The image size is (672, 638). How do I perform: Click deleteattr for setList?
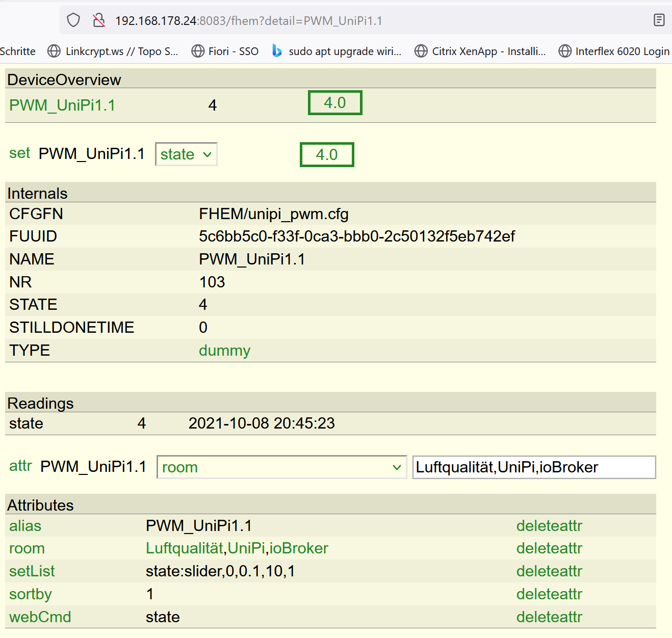549,571
